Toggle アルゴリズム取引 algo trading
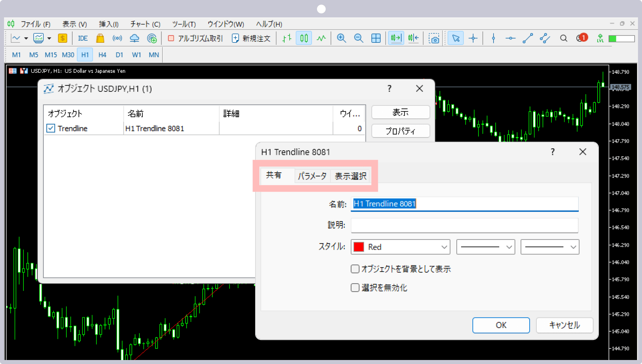642x364 pixels. tap(195, 38)
